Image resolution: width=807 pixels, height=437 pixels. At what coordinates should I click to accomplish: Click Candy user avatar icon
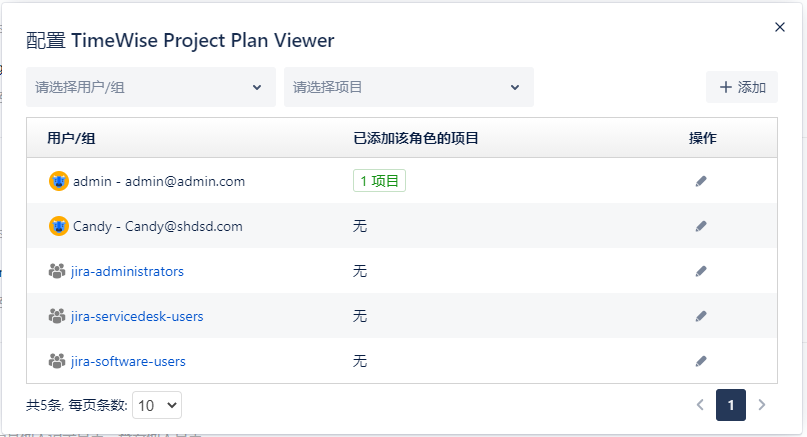coord(59,226)
